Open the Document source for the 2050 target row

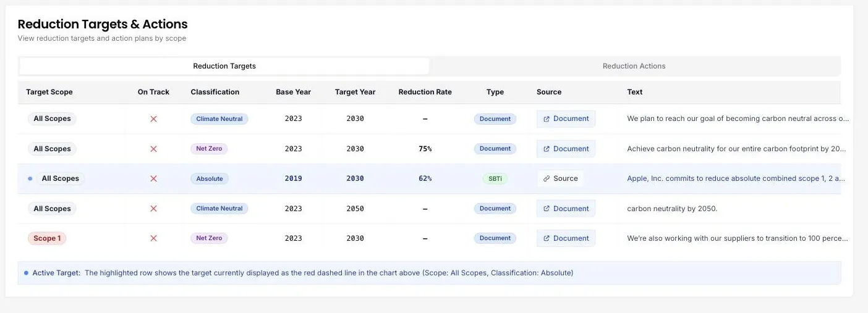(566, 209)
